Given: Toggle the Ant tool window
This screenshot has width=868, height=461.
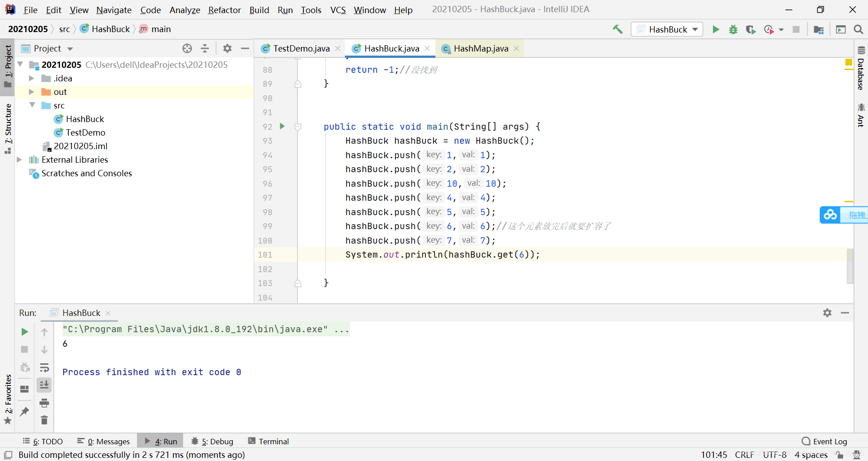Looking at the screenshot, I should pos(861,115).
